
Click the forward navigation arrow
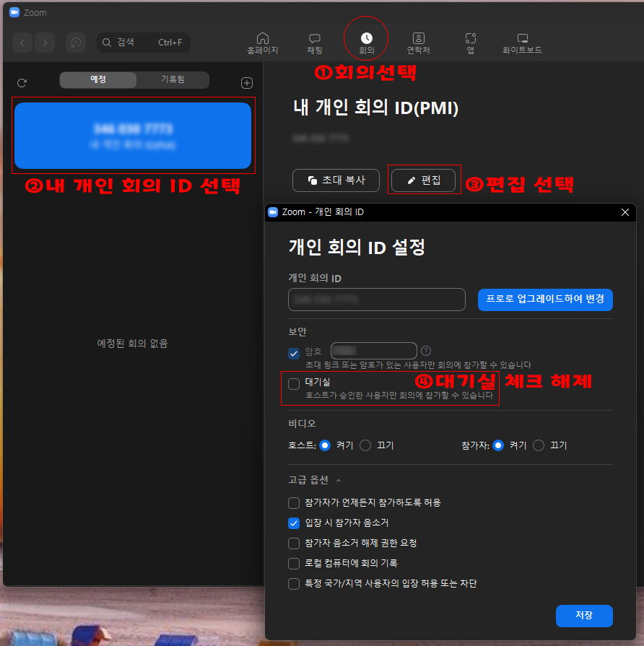coord(45,43)
